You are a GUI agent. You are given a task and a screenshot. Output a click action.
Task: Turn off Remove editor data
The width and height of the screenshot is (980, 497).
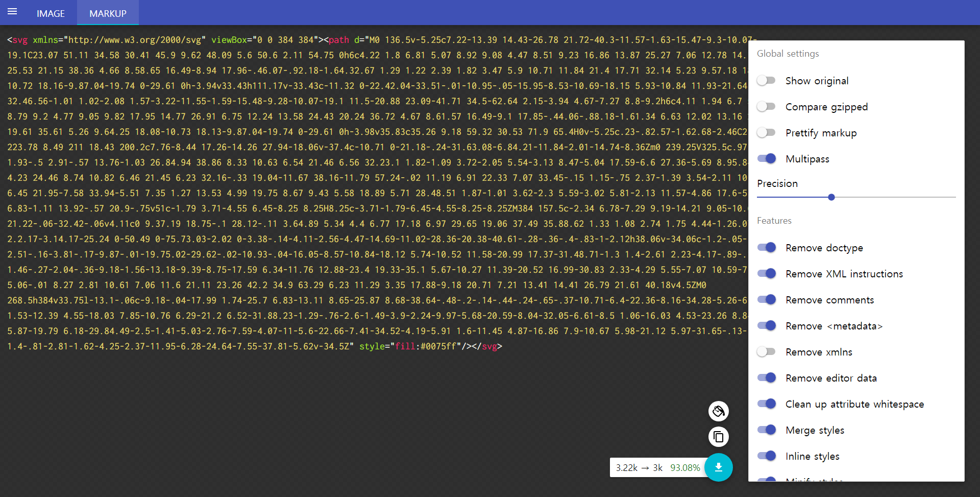pos(767,378)
